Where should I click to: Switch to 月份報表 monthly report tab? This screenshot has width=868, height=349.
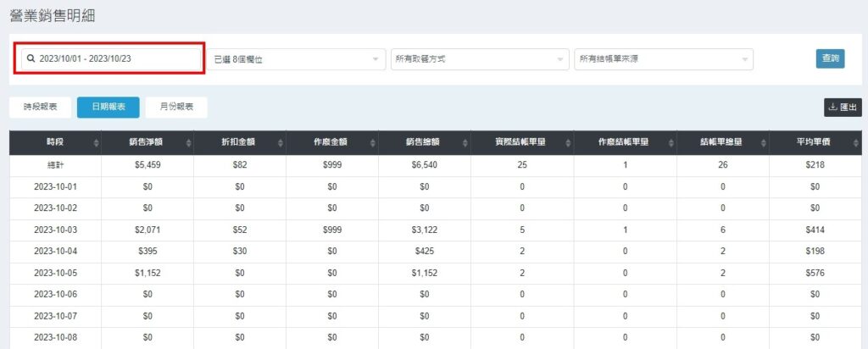tap(176, 108)
